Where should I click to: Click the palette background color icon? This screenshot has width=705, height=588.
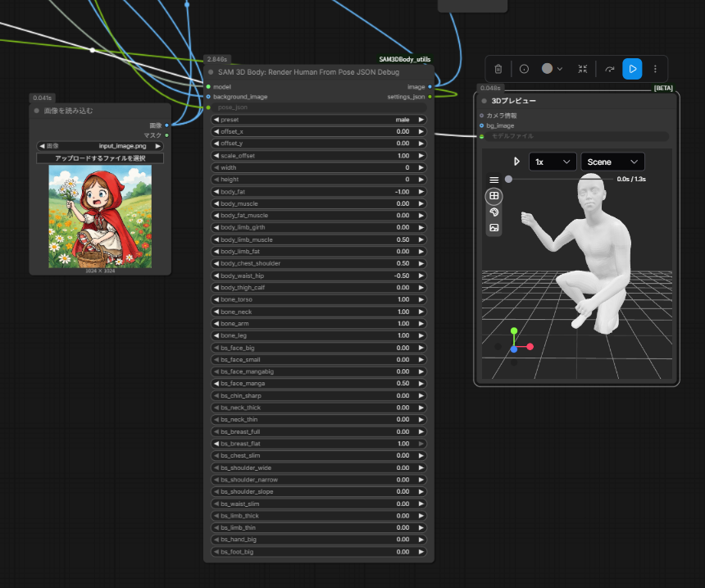(x=493, y=212)
